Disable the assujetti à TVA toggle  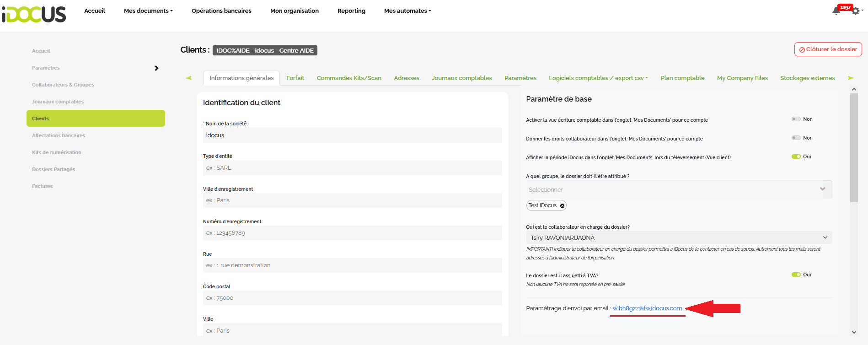(x=796, y=275)
